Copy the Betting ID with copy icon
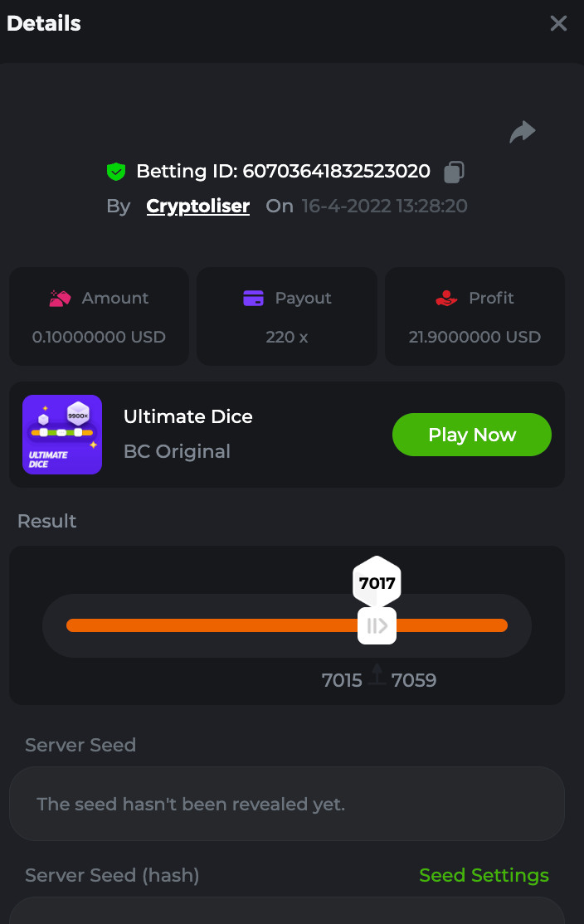This screenshot has width=584, height=924. tap(454, 172)
